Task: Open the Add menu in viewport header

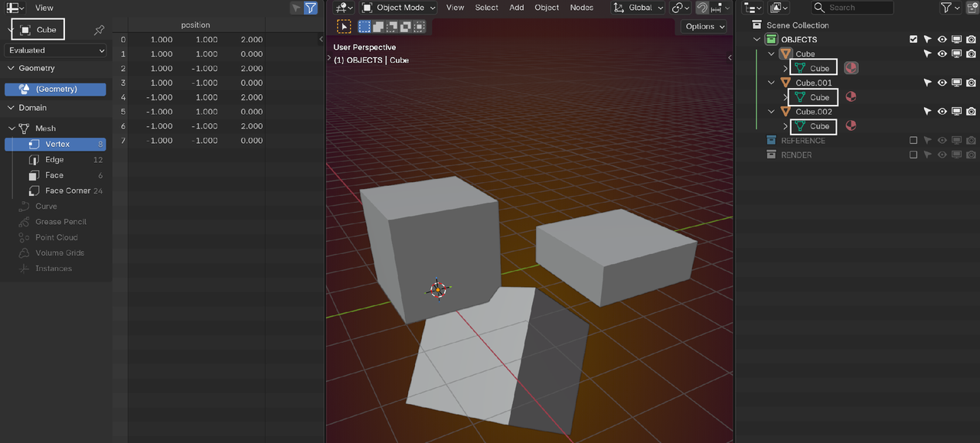Action: click(517, 8)
